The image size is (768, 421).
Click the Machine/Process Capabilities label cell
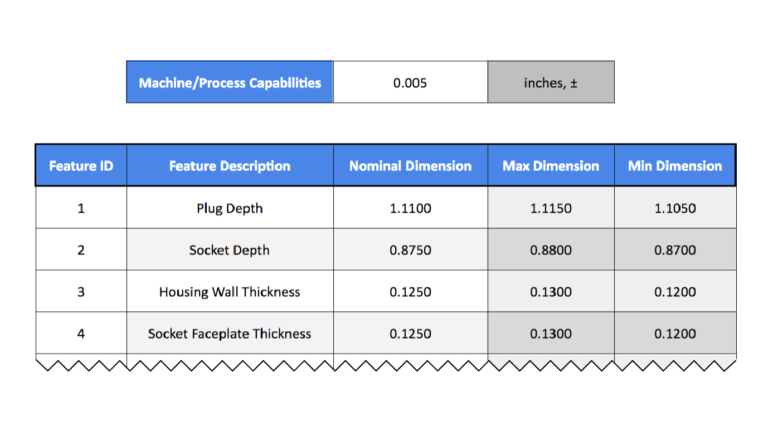click(x=230, y=82)
